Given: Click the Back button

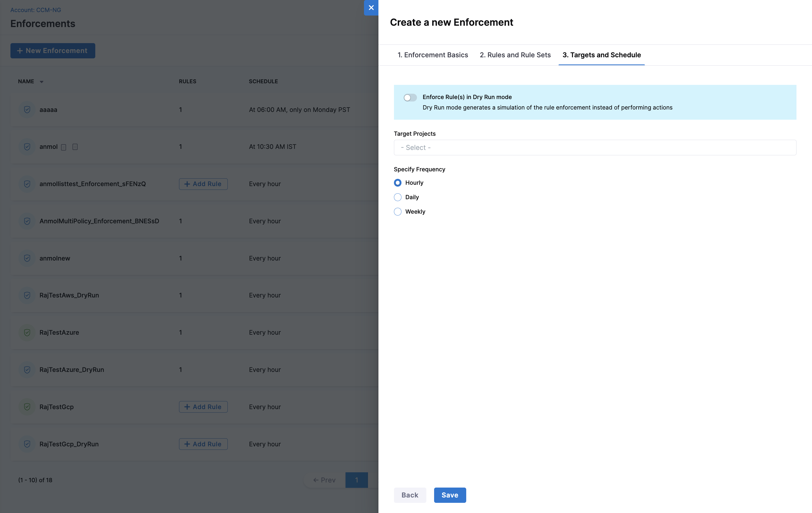Looking at the screenshot, I should click(409, 495).
